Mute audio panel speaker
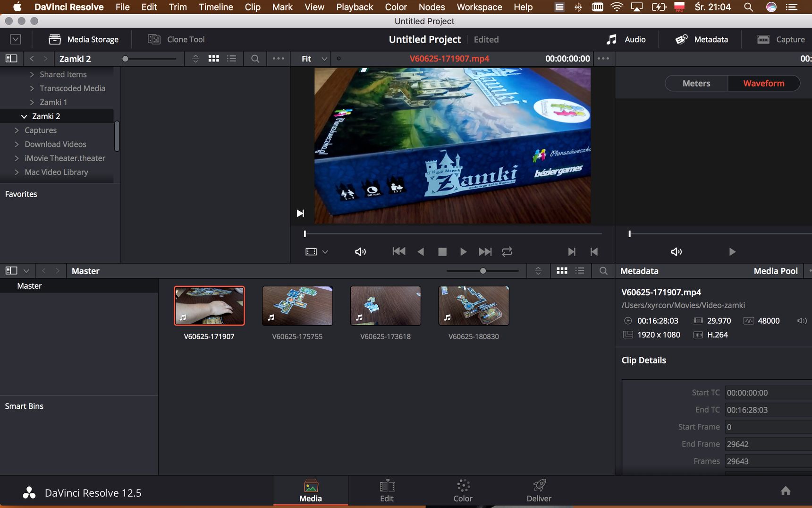Image resolution: width=812 pixels, height=508 pixels. [676, 252]
